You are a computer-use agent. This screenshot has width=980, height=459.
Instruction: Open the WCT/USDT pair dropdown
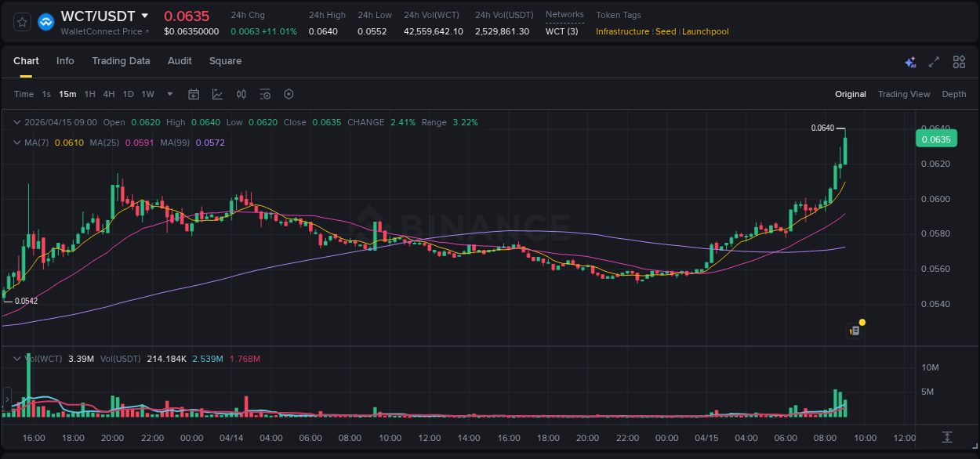click(146, 15)
